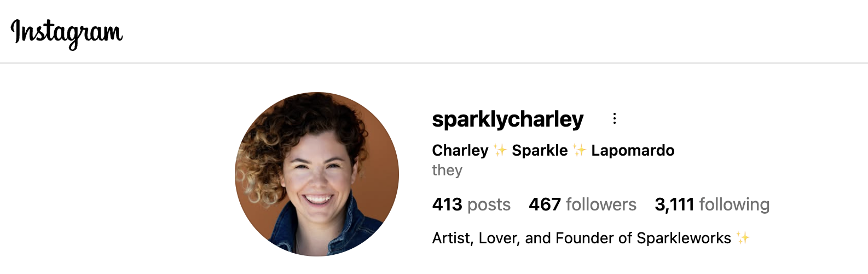
Task: Click the name Charley in the display name
Action: pos(460,150)
